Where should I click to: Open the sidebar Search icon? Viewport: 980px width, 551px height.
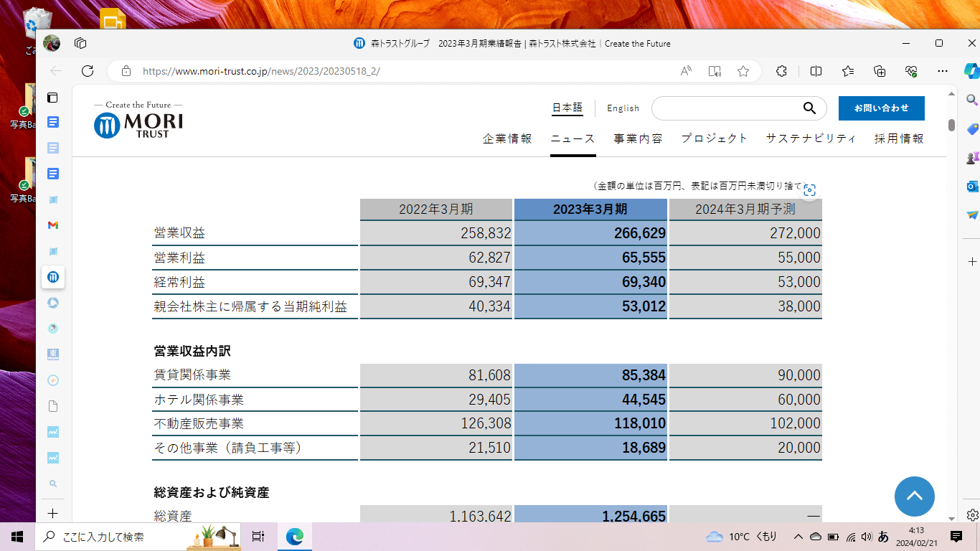click(972, 100)
